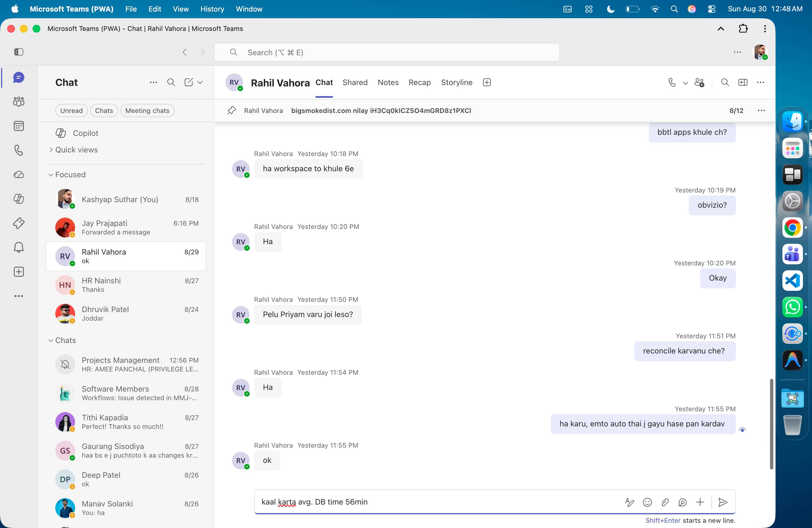Toggle the Chats filter chip
Screen dimensions: 812x528
point(104,110)
